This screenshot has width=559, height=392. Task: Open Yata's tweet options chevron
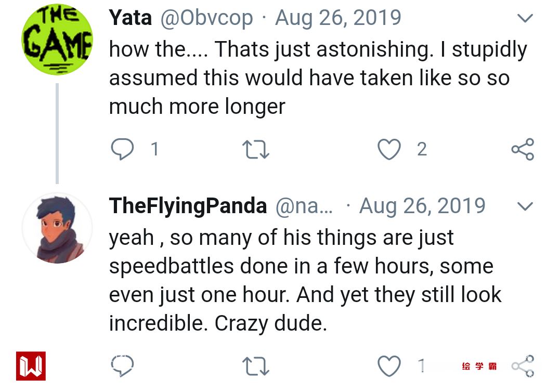(526, 19)
